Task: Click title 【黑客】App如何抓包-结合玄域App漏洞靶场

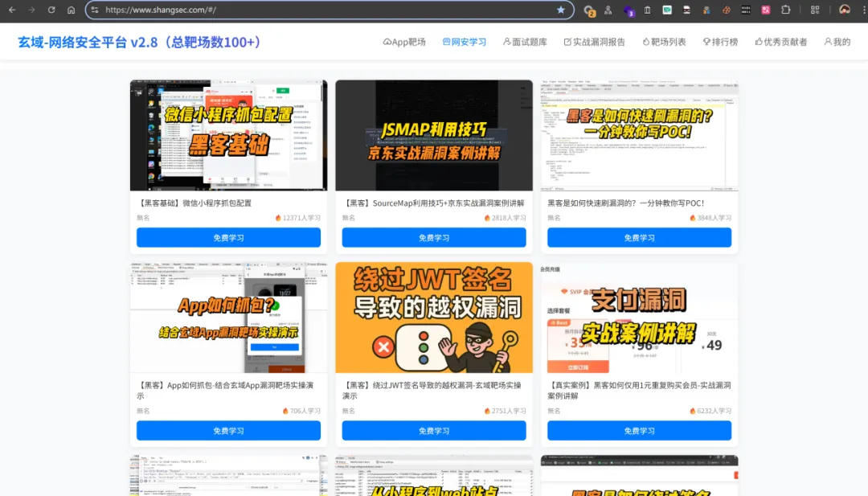Action: click(225, 390)
